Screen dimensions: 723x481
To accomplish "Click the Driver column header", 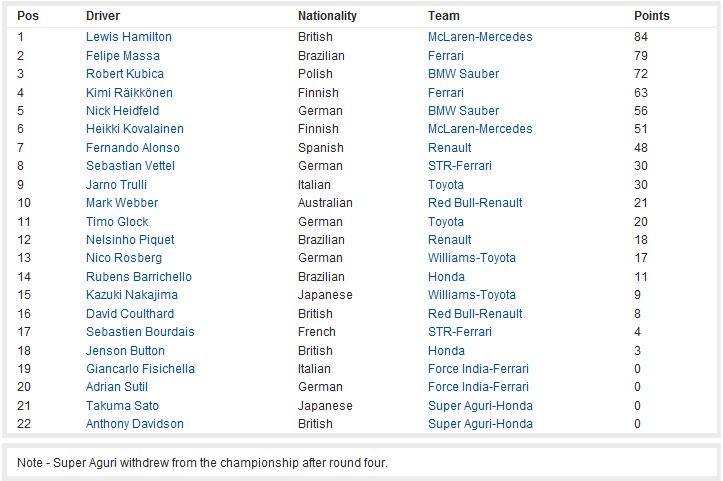I will point(103,16).
